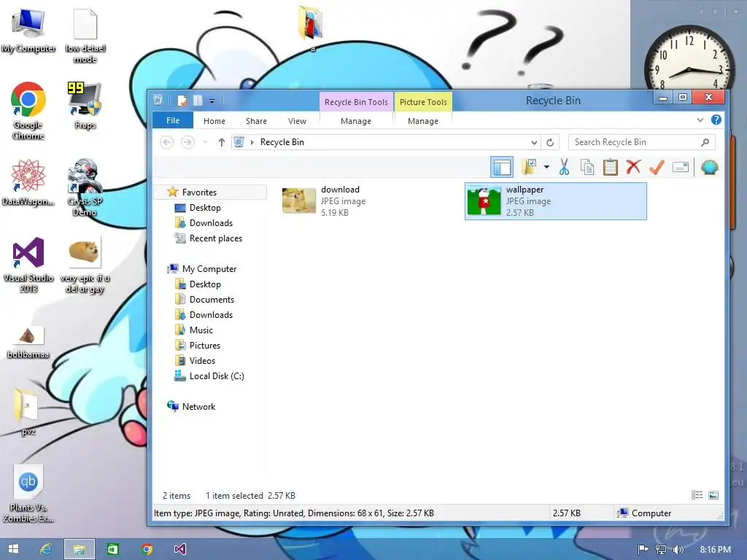Go up one level with Up arrow
Viewport: 747px width, 560px height.
coord(222,142)
